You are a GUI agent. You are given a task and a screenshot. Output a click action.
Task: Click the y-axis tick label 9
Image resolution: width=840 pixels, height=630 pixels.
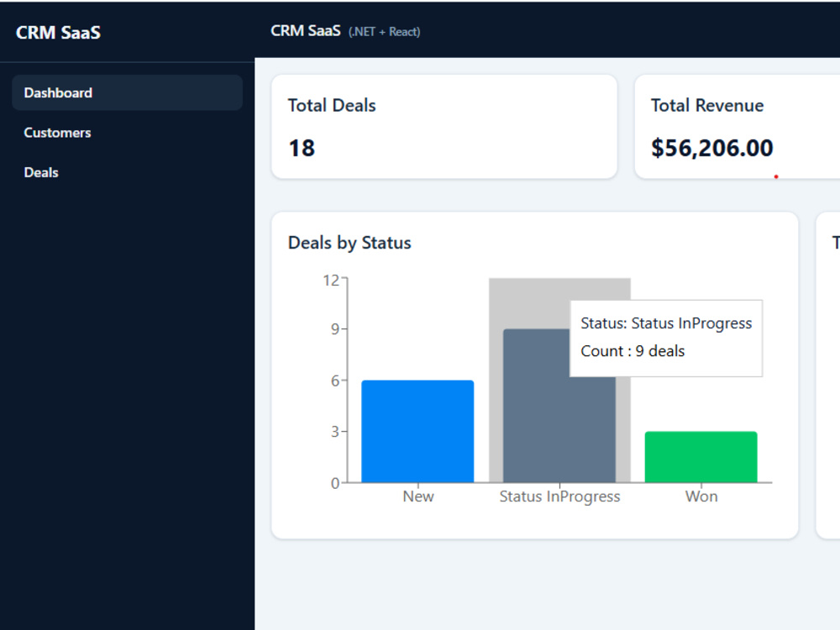click(x=335, y=329)
